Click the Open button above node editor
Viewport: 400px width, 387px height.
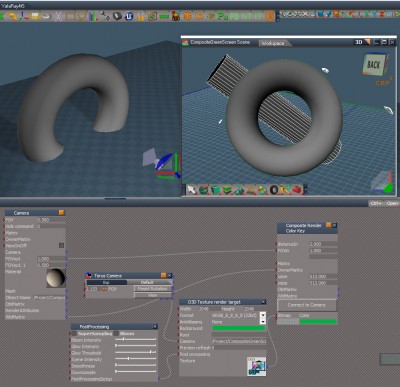pyautogui.click(x=392, y=203)
